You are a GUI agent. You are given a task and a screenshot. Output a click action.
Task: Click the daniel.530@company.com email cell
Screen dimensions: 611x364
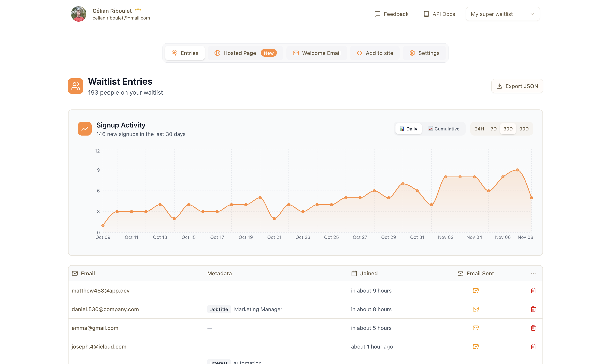coord(105,309)
